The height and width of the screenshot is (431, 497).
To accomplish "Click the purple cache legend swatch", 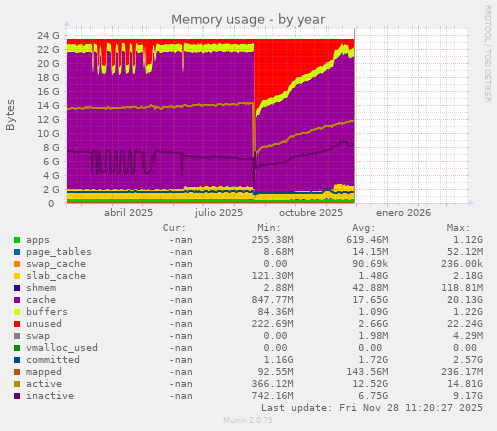I will point(17,300).
